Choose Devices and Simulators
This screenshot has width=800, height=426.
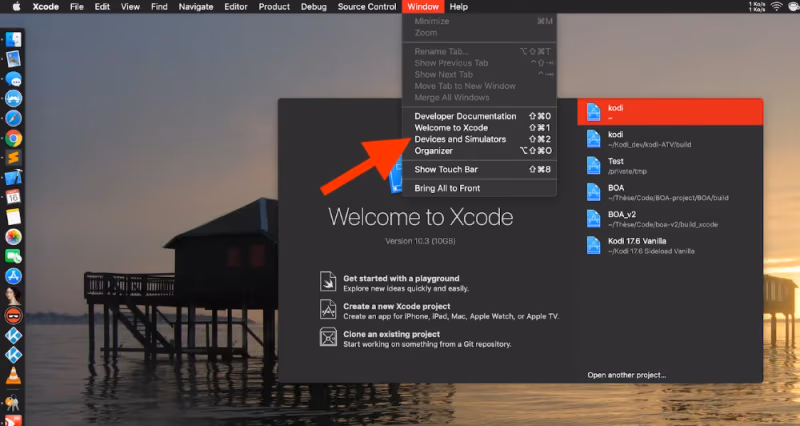[x=479, y=139]
